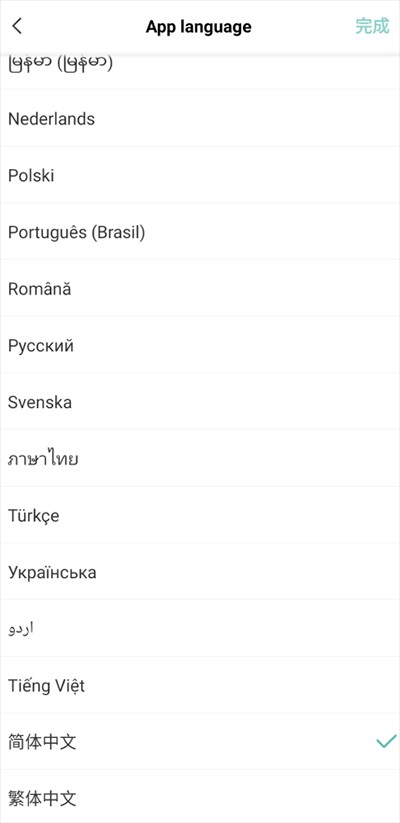Click the 完成 done button
Viewport: 400px width, 823px height.
click(x=372, y=26)
